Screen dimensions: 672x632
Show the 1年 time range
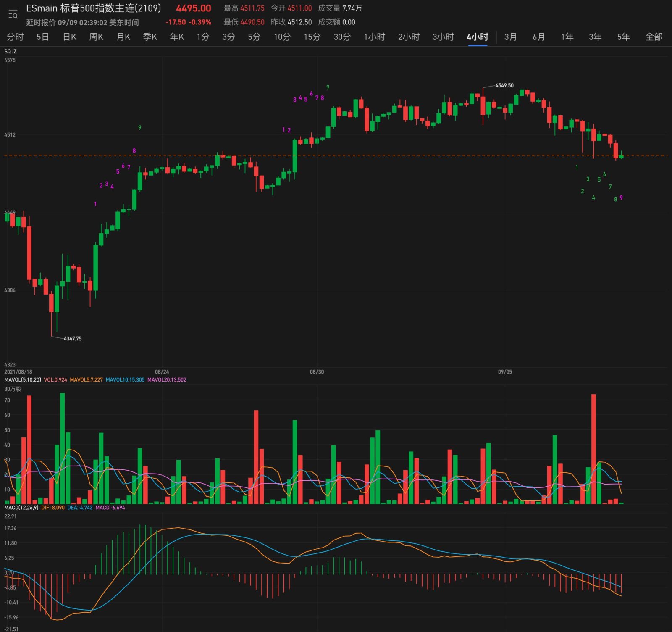click(x=567, y=37)
